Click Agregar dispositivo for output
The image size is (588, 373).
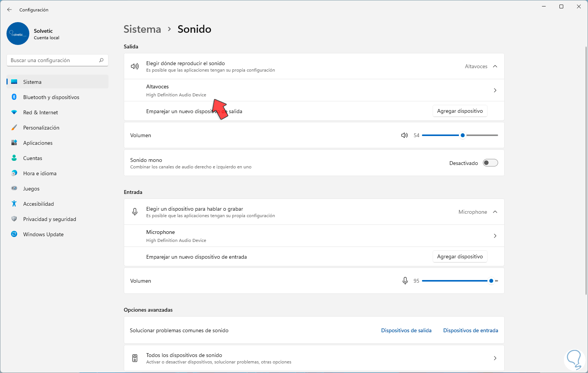tap(460, 111)
